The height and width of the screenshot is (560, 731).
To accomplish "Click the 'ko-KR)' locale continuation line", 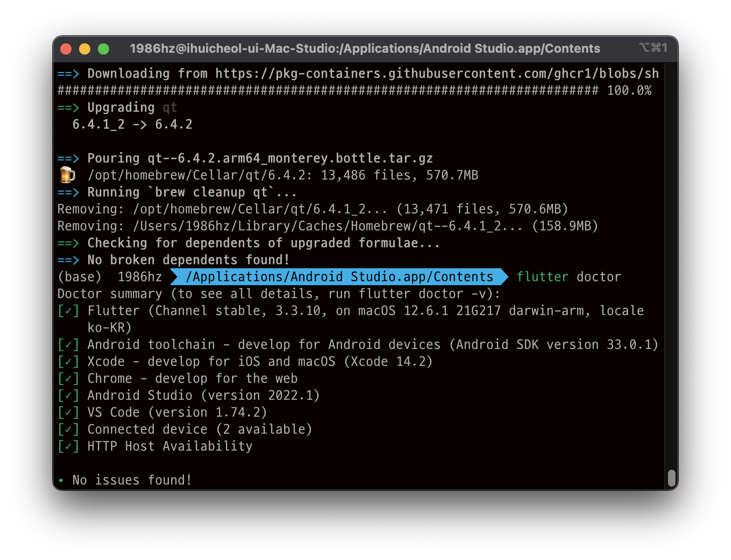I will point(110,328).
